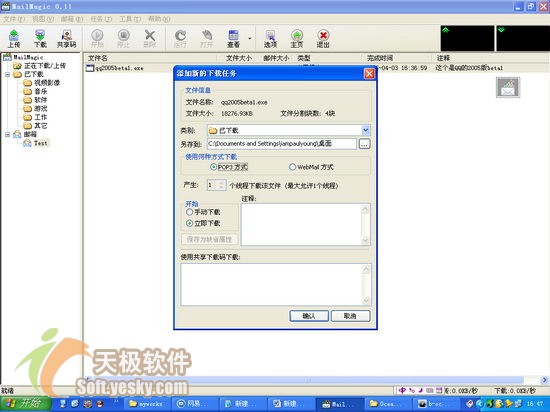Click the taskbar clock showing 16:47

(x=535, y=404)
